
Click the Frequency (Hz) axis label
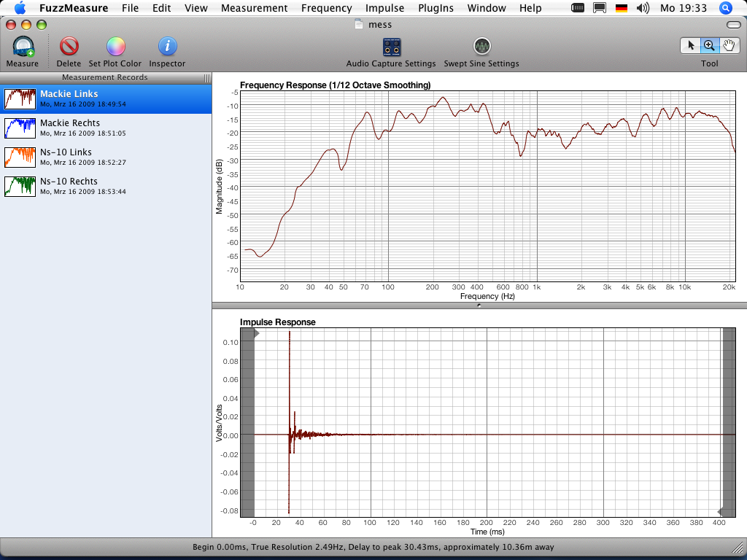[487, 296]
